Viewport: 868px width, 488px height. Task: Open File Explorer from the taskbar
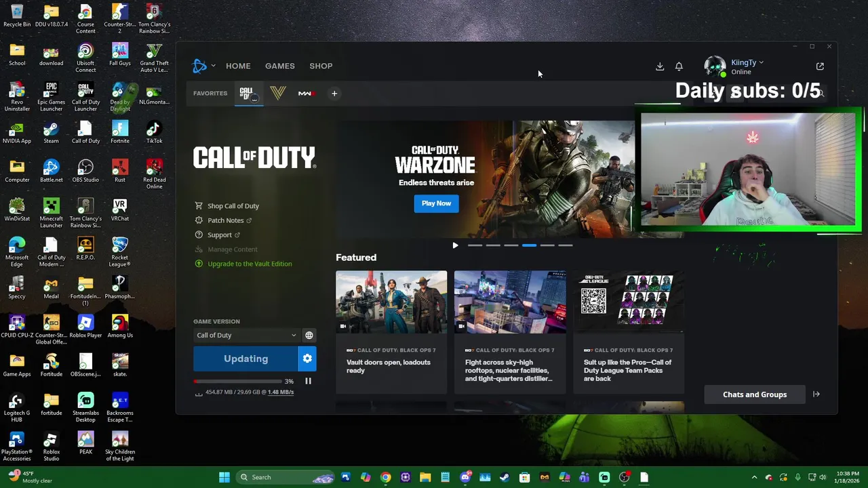tap(425, 477)
